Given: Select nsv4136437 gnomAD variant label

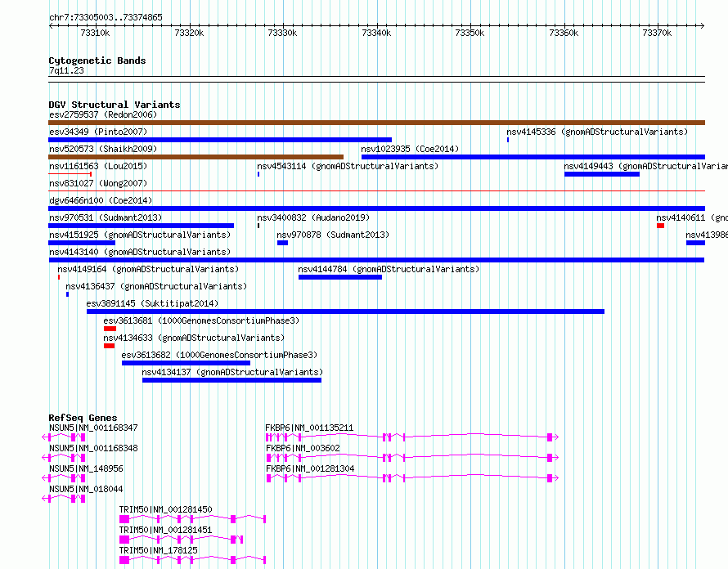Looking at the screenshot, I should pyautogui.click(x=156, y=286).
